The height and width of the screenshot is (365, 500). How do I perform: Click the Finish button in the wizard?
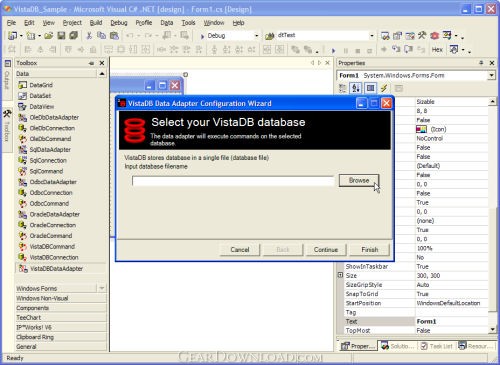coord(370,249)
